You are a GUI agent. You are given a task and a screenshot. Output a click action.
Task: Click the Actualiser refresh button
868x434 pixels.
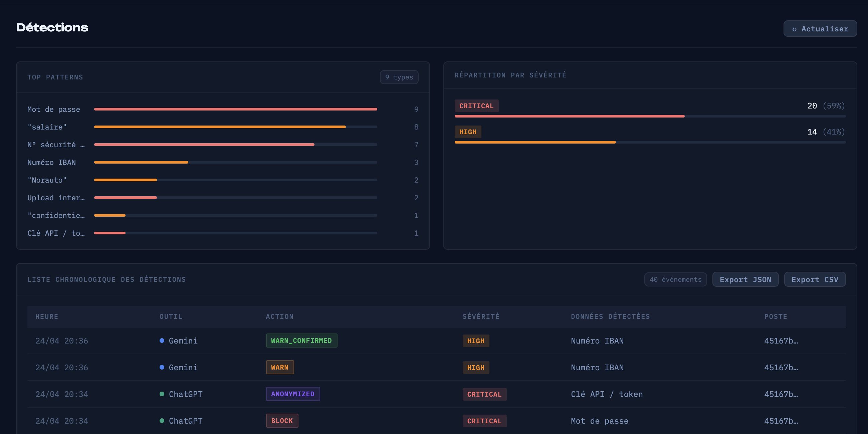(820, 29)
